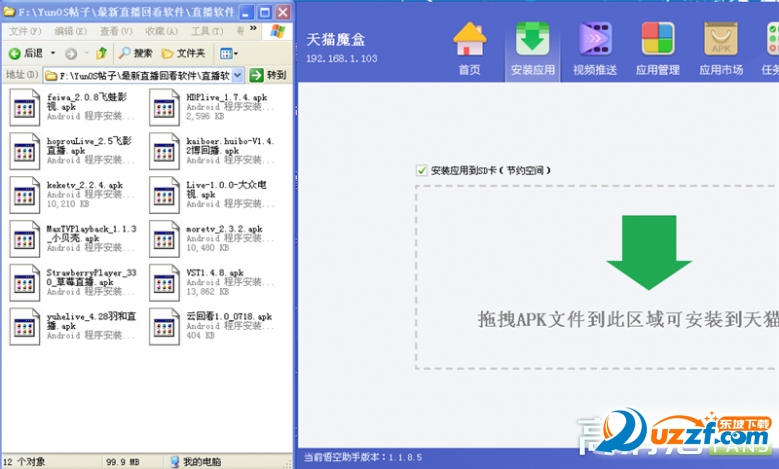The width and height of the screenshot is (779, 469).
Task: Click the APK drop zone green arrow
Action: (x=649, y=252)
